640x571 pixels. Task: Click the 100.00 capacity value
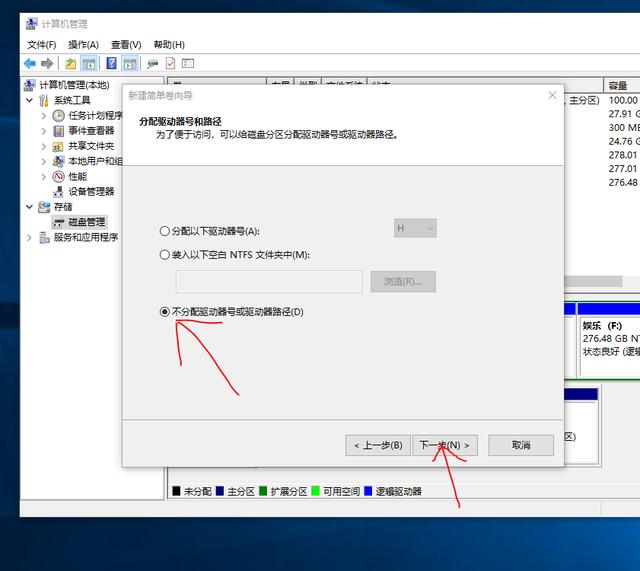click(623, 100)
